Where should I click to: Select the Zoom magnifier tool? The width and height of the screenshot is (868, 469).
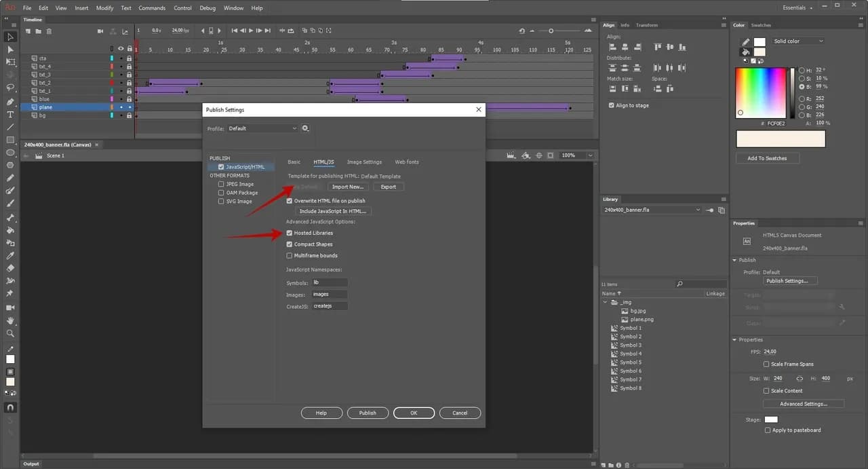tap(10, 333)
